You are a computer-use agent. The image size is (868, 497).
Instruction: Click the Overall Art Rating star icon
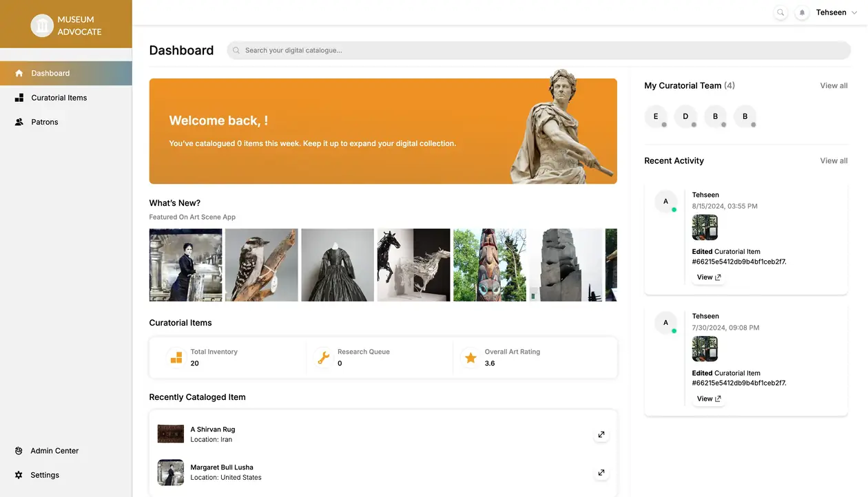(x=471, y=357)
